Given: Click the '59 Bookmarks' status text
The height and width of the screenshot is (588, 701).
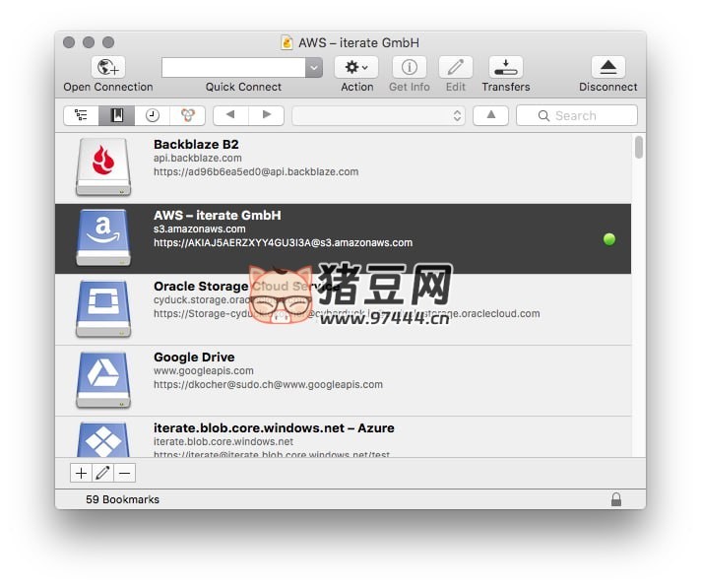Looking at the screenshot, I should click(x=122, y=499).
